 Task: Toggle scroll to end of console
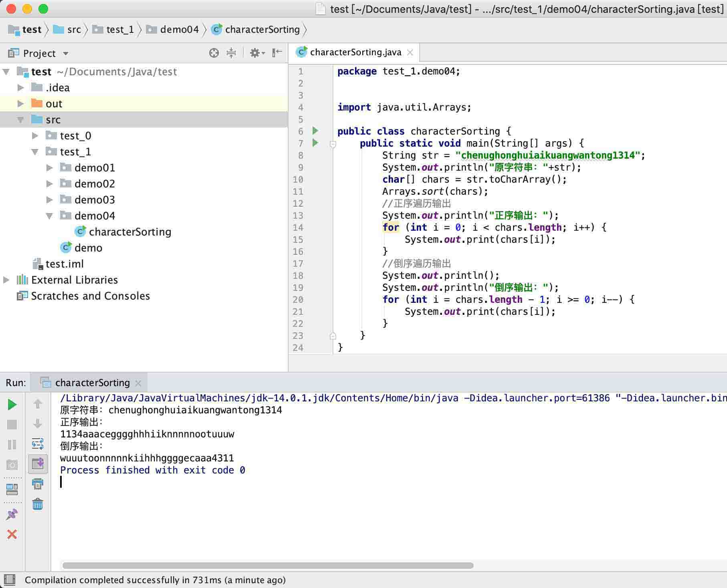[38, 464]
